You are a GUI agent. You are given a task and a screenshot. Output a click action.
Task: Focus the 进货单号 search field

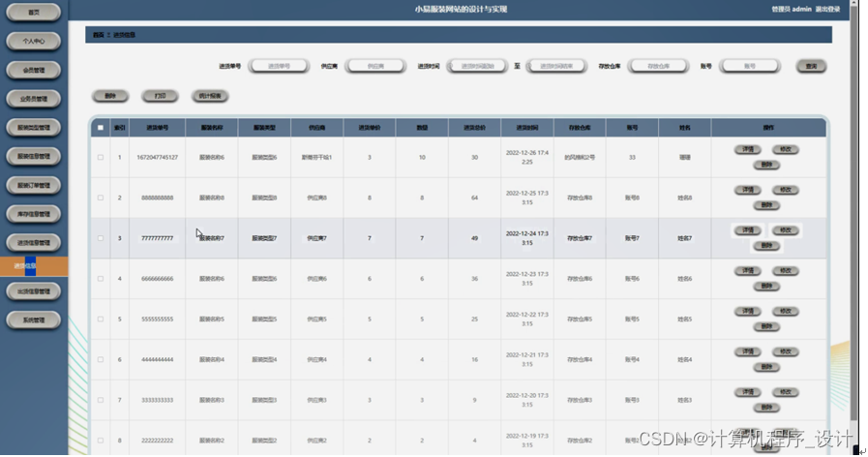click(x=279, y=66)
